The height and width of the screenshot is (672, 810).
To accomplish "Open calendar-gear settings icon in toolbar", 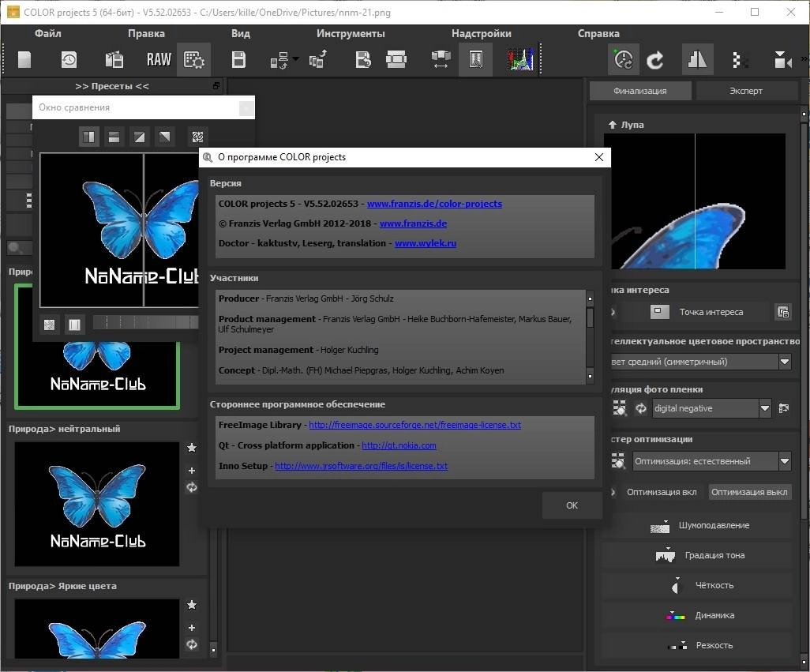I will pyautogui.click(x=193, y=60).
